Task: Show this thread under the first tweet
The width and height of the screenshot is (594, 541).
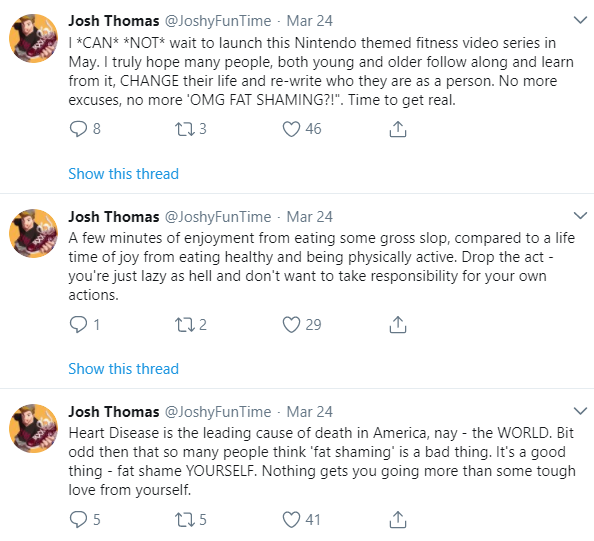Action: 123,174
